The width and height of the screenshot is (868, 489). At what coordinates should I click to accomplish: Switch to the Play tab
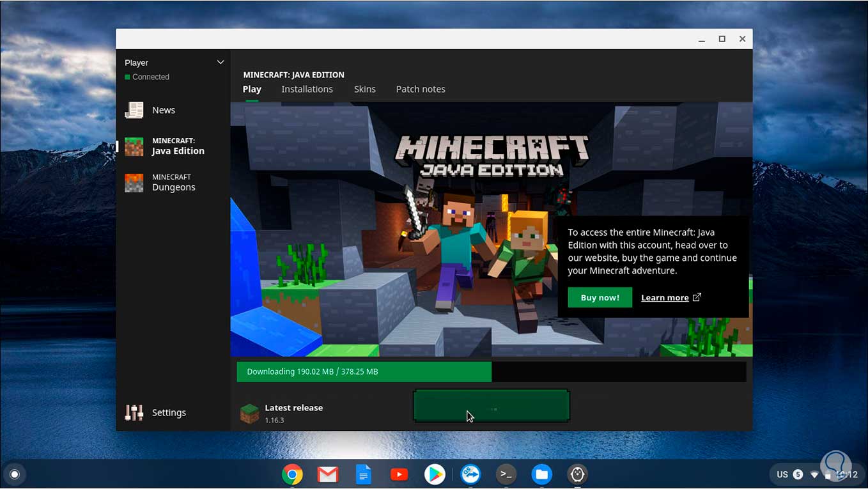tap(252, 89)
